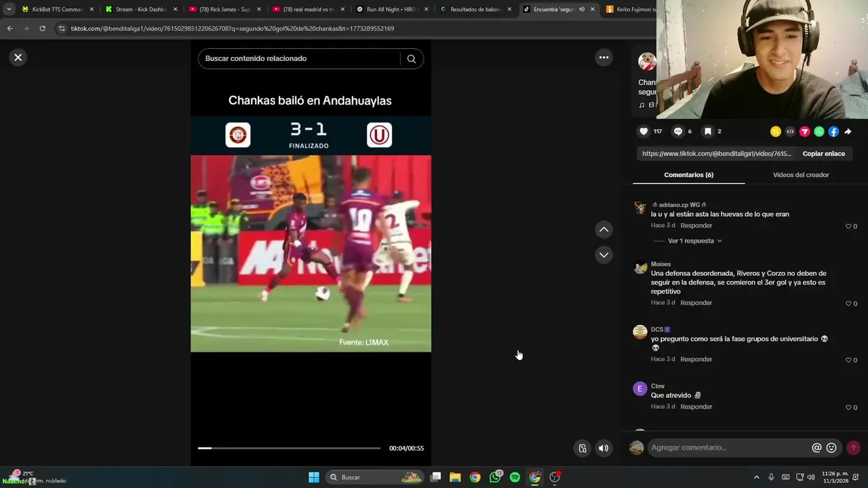Switch to 'Comentarios (6)' tab
Viewport: 868px width, 488px height.
point(688,175)
